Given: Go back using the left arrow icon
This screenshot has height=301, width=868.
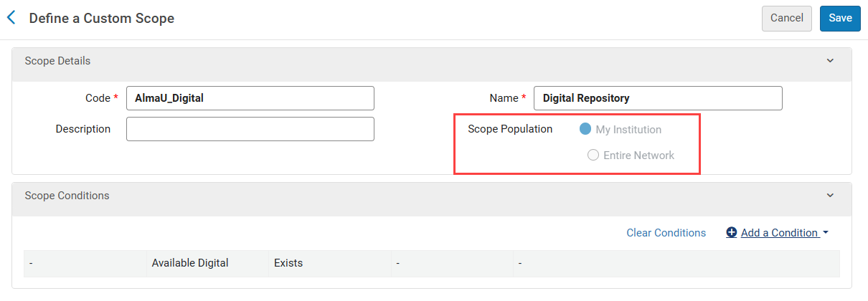Looking at the screenshot, I should click(11, 18).
